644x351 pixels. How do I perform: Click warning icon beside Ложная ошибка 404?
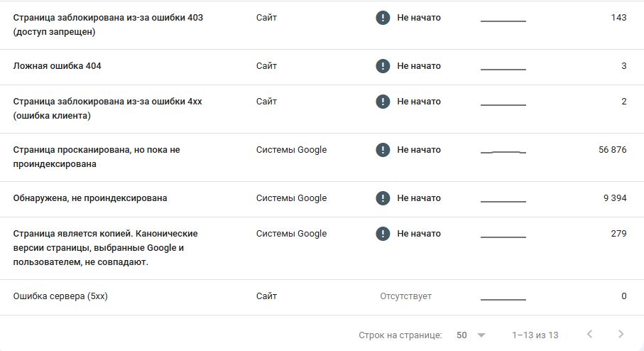click(383, 66)
